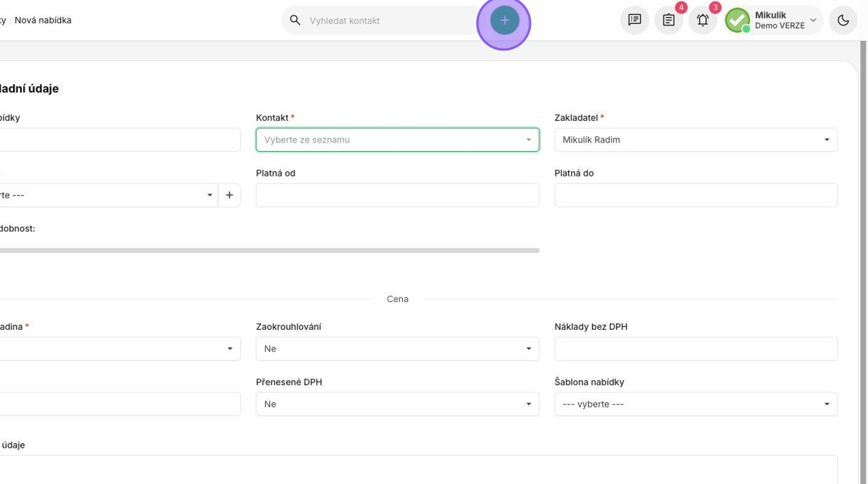Click the Platná do date field
Screen dimensions: 868x484
(696, 195)
